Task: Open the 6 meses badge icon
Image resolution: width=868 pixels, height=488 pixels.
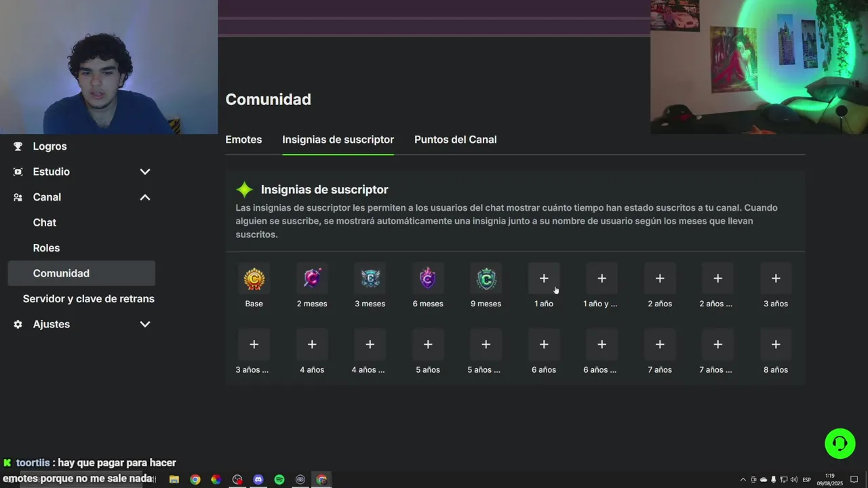Action: point(428,279)
